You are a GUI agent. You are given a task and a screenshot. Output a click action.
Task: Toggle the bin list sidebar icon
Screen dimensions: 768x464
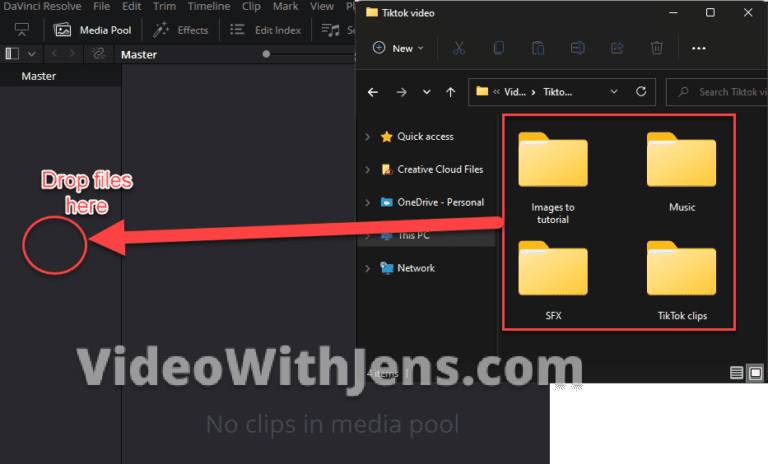(x=12, y=53)
